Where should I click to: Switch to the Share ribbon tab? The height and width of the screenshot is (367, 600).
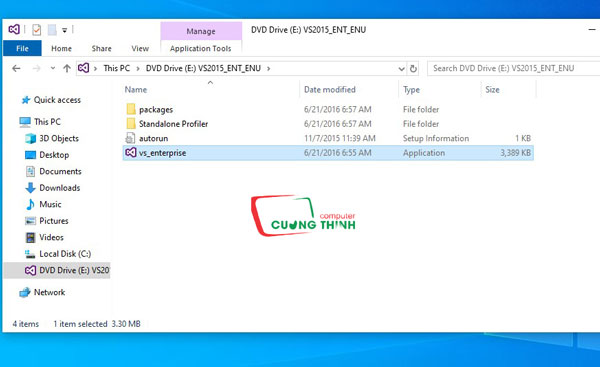[101, 49]
